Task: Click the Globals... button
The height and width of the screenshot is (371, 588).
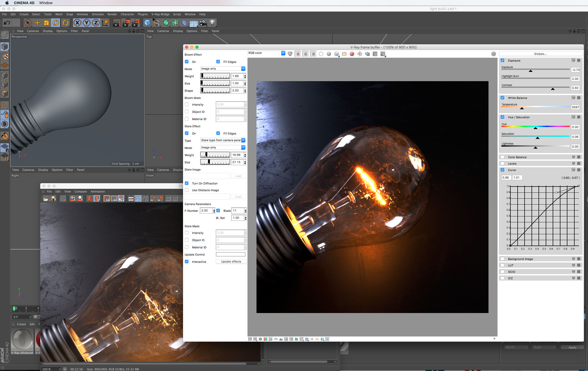Action: coord(540,54)
